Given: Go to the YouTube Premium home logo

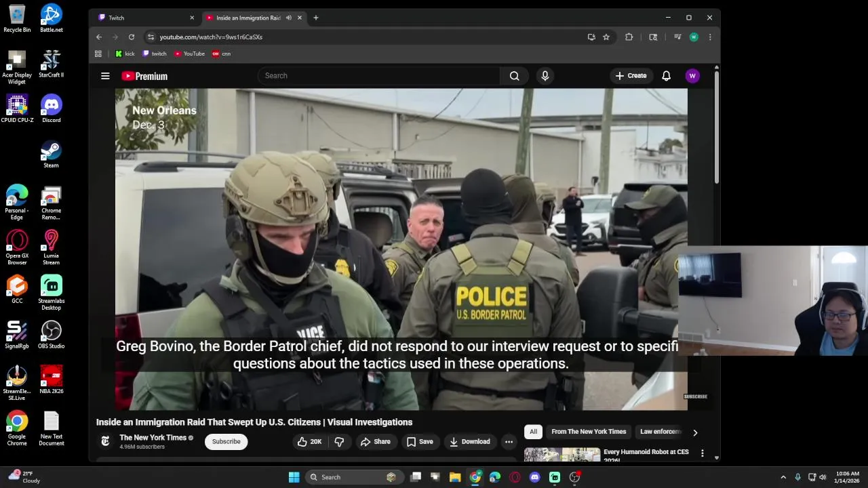Looking at the screenshot, I should [144, 76].
